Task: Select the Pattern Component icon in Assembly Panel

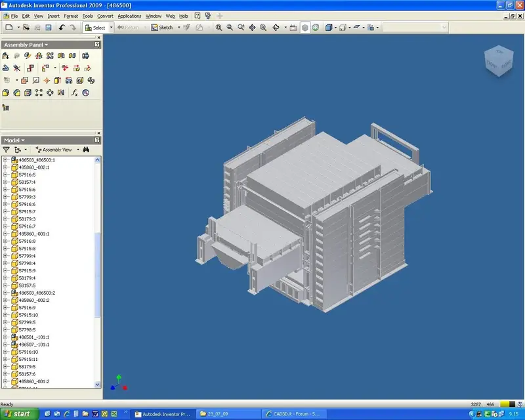Action: (50, 56)
